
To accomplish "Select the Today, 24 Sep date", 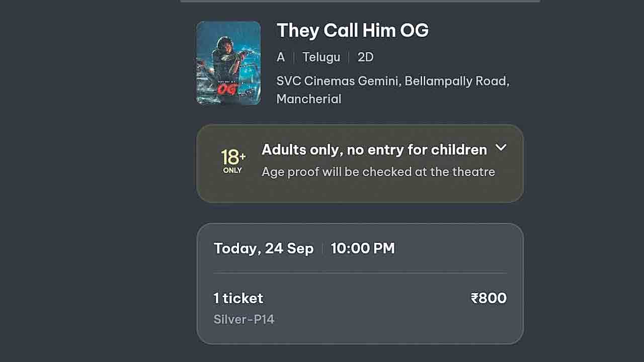I will coord(263,248).
